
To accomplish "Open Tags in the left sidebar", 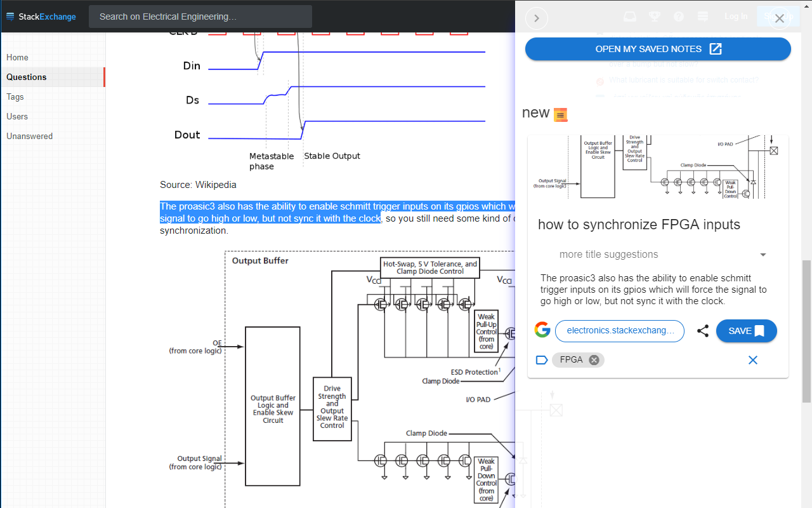I will coord(15,97).
